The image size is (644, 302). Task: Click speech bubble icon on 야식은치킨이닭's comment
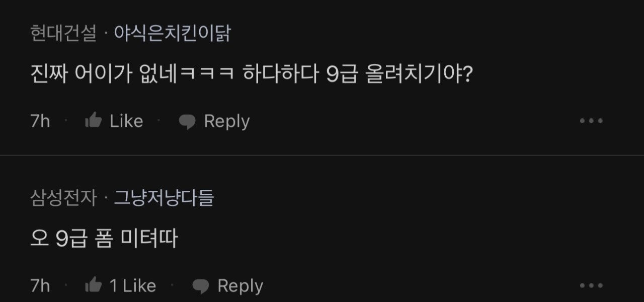(x=187, y=121)
